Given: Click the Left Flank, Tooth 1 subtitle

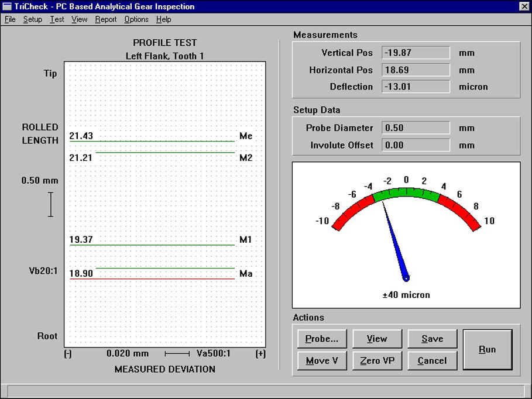Looking at the screenshot, I should (x=164, y=56).
